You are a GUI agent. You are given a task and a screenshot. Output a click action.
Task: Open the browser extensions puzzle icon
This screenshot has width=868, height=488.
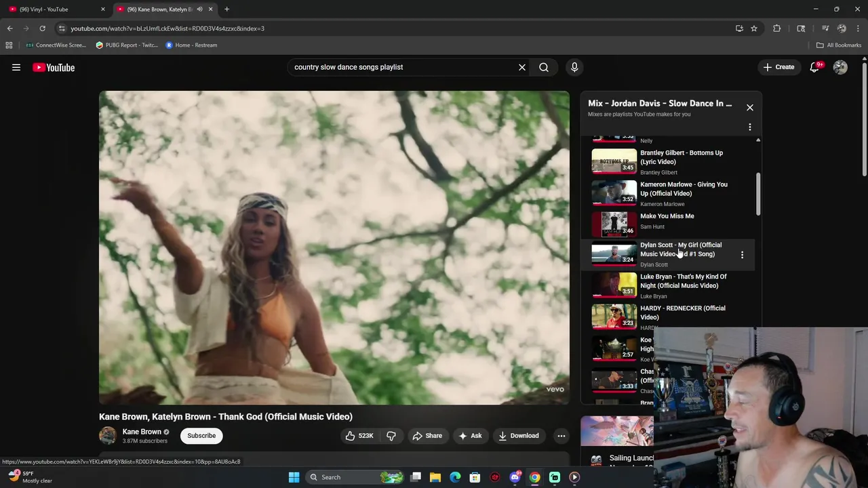tap(777, 28)
